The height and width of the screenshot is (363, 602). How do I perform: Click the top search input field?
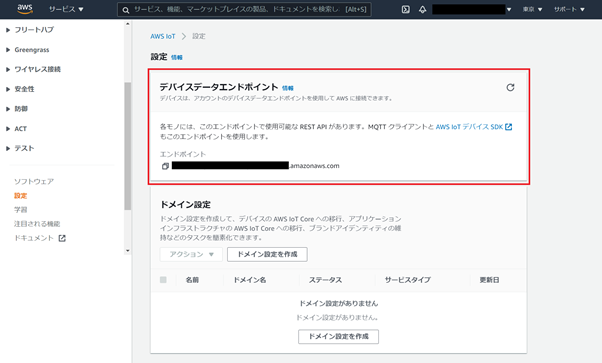pos(244,9)
